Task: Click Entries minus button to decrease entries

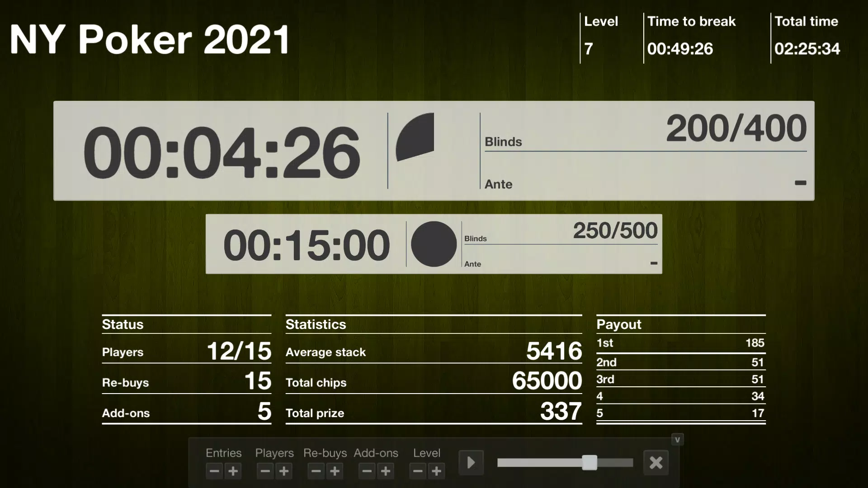Action: (x=214, y=471)
